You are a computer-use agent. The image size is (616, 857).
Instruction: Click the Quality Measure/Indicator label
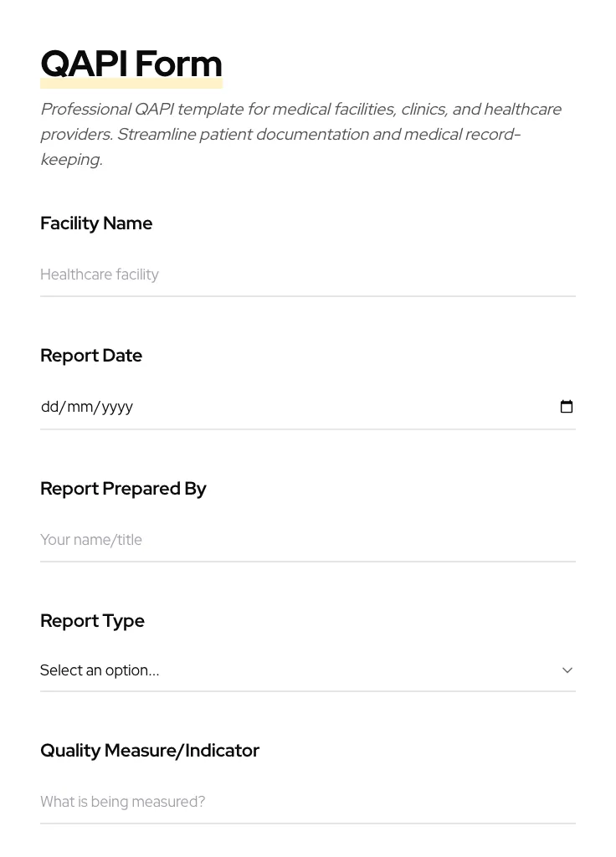(150, 751)
